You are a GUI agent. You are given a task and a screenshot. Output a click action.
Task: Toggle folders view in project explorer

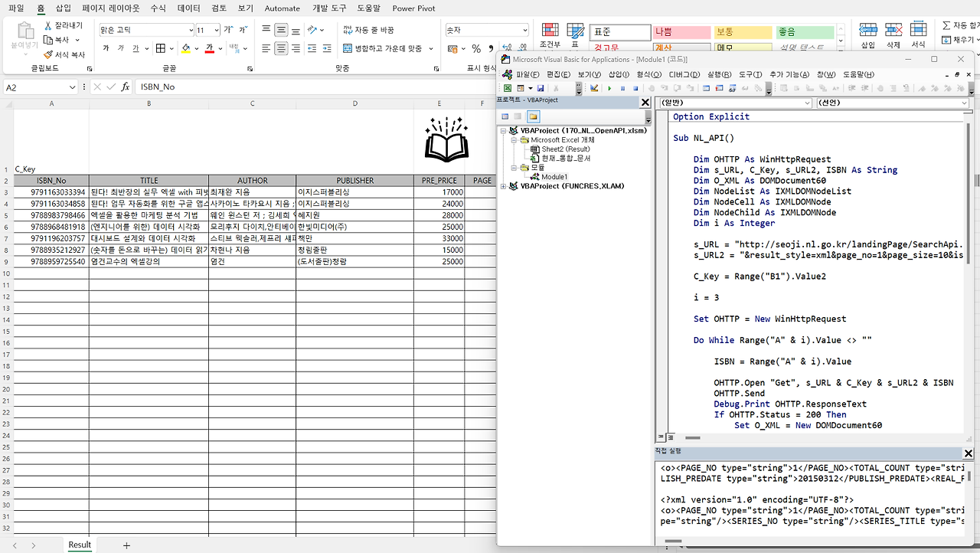(x=533, y=116)
